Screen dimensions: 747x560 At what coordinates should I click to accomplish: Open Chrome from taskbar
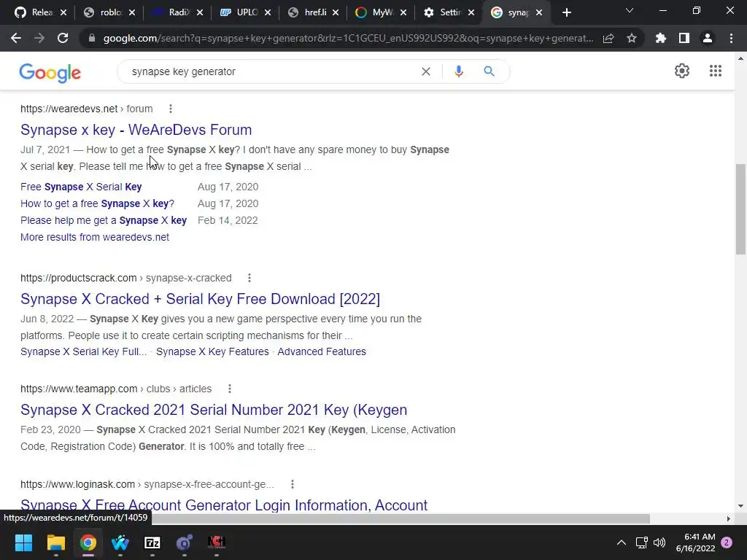[88, 542]
